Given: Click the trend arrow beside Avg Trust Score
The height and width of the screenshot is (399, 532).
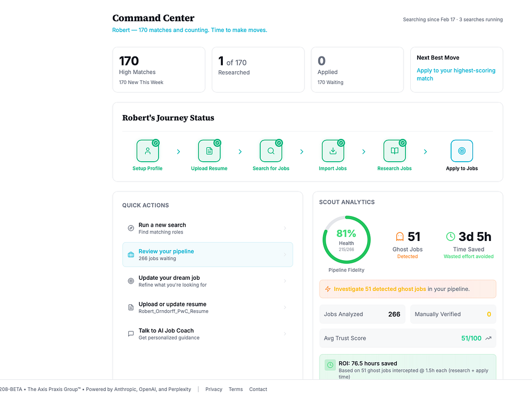Looking at the screenshot, I should (488, 338).
